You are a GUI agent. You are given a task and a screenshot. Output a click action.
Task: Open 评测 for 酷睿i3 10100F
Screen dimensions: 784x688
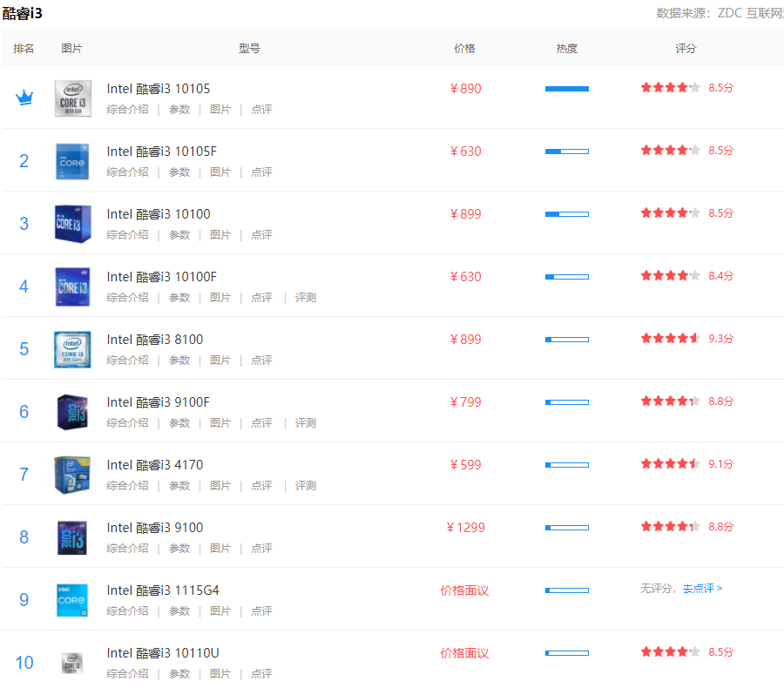tap(306, 298)
